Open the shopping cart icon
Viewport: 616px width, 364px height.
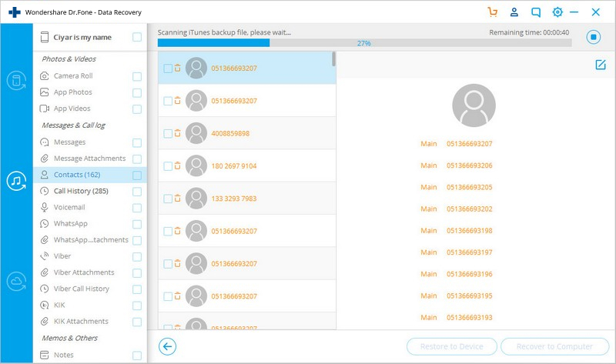(x=492, y=12)
